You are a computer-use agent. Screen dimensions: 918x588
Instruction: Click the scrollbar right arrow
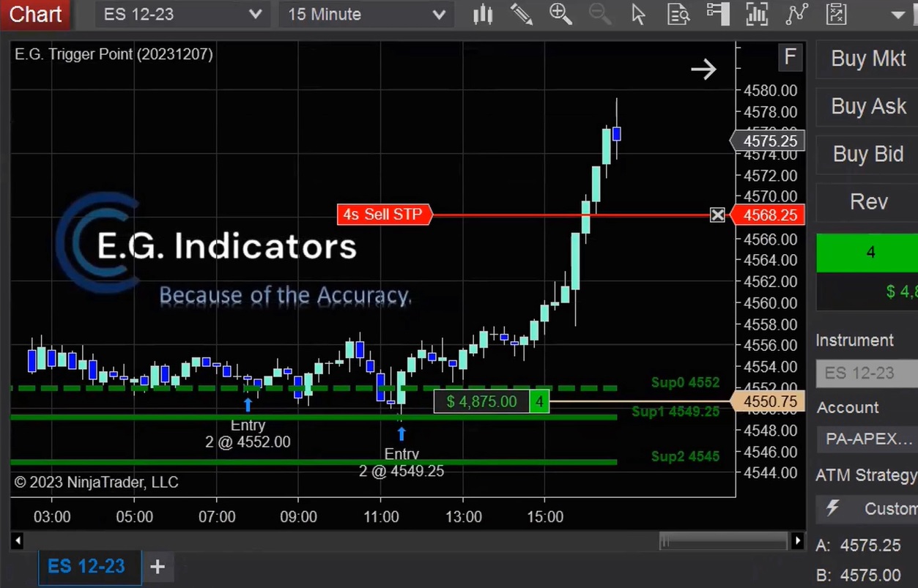(x=799, y=541)
